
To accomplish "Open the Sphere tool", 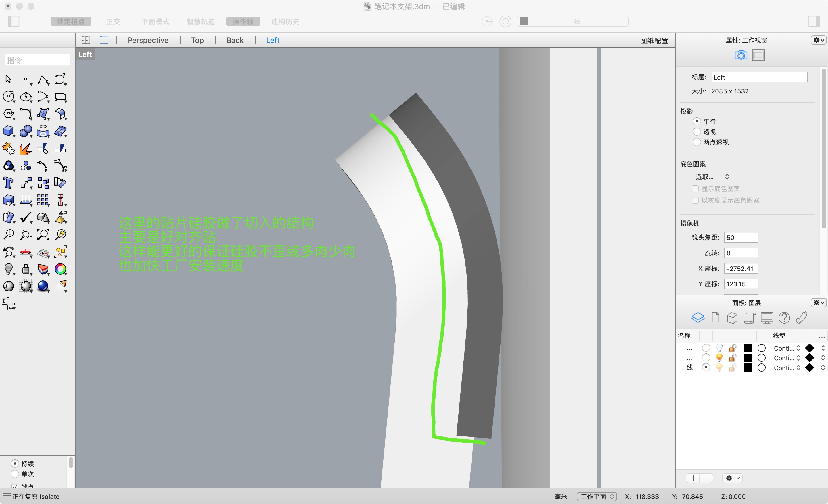I will [26, 131].
